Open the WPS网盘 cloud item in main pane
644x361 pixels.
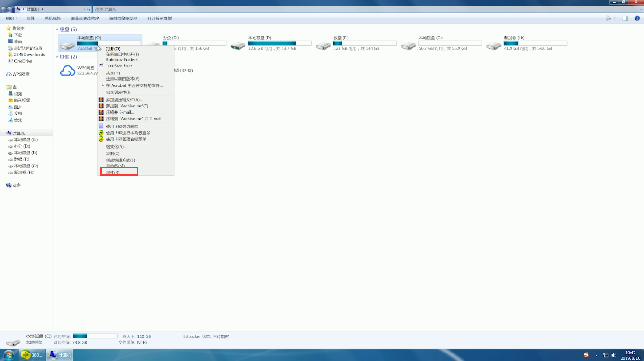pyautogui.click(x=78, y=70)
